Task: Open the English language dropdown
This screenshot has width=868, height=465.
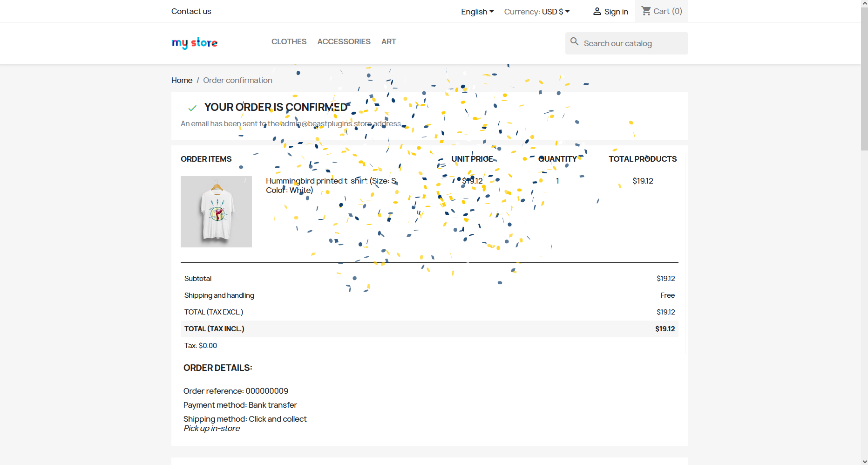Action: 477,12
